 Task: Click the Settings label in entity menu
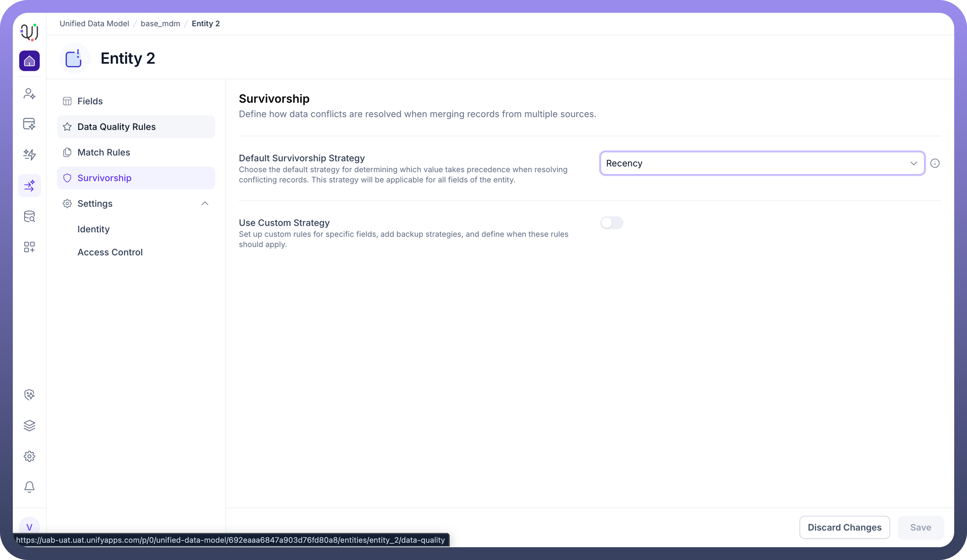(95, 204)
